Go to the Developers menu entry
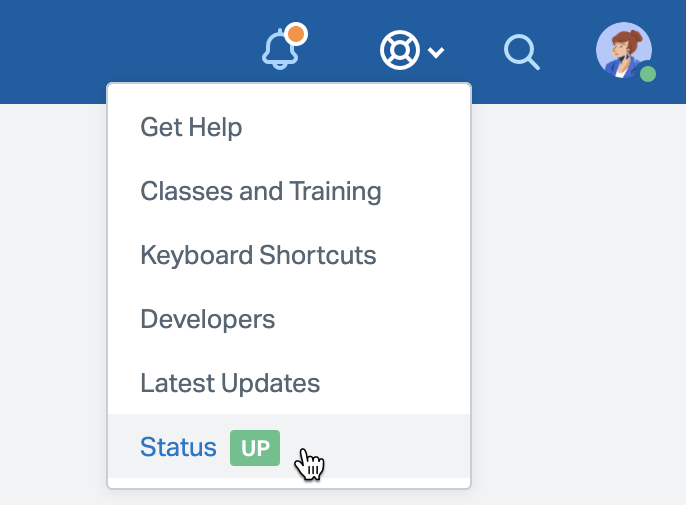 (x=207, y=319)
